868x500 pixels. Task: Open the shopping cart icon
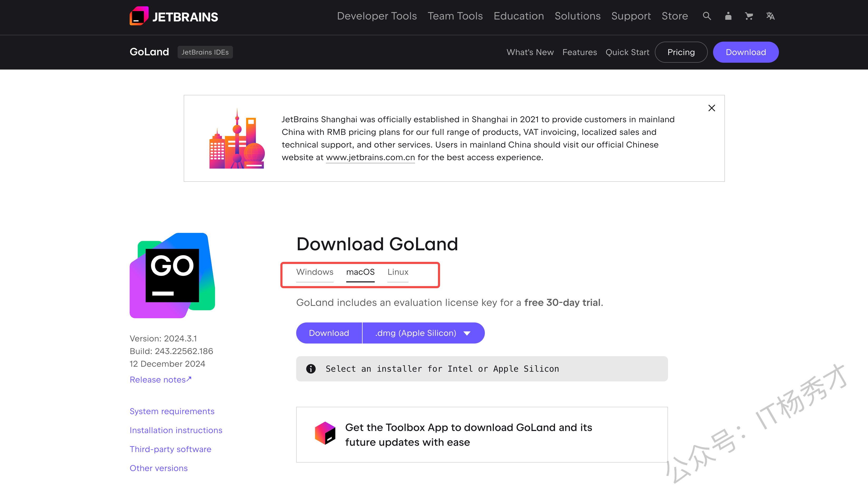[x=749, y=16]
